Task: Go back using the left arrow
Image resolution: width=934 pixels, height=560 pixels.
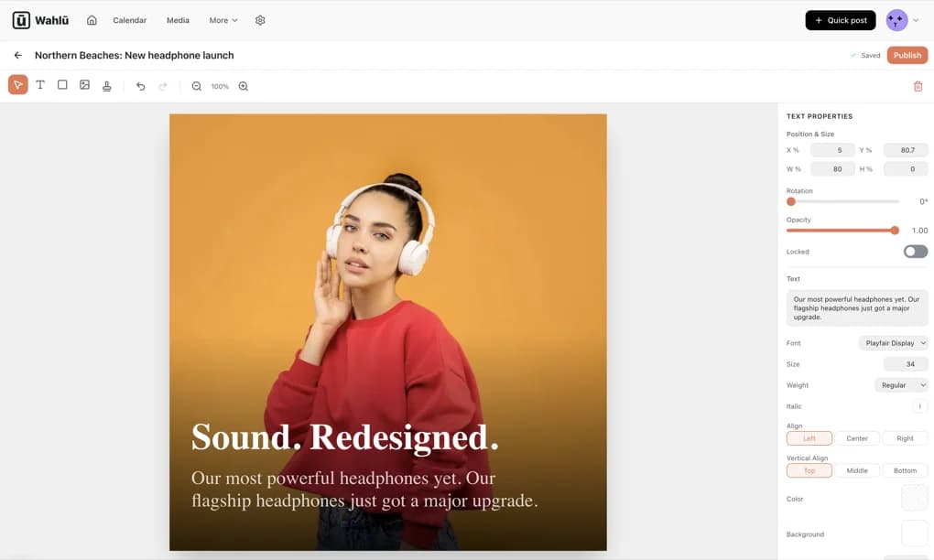Action: pos(17,55)
